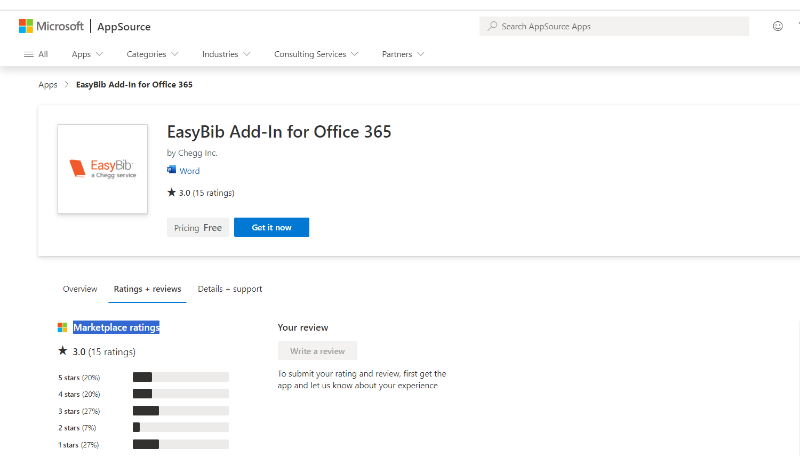The width and height of the screenshot is (800, 456).
Task: Click the Word link
Action: (189, 171)
